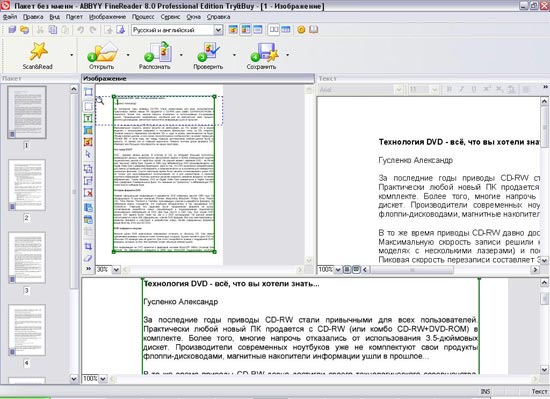Toggle the Text window view button
The width and height of the screenshot is (550, 399).
pos(258,30)
